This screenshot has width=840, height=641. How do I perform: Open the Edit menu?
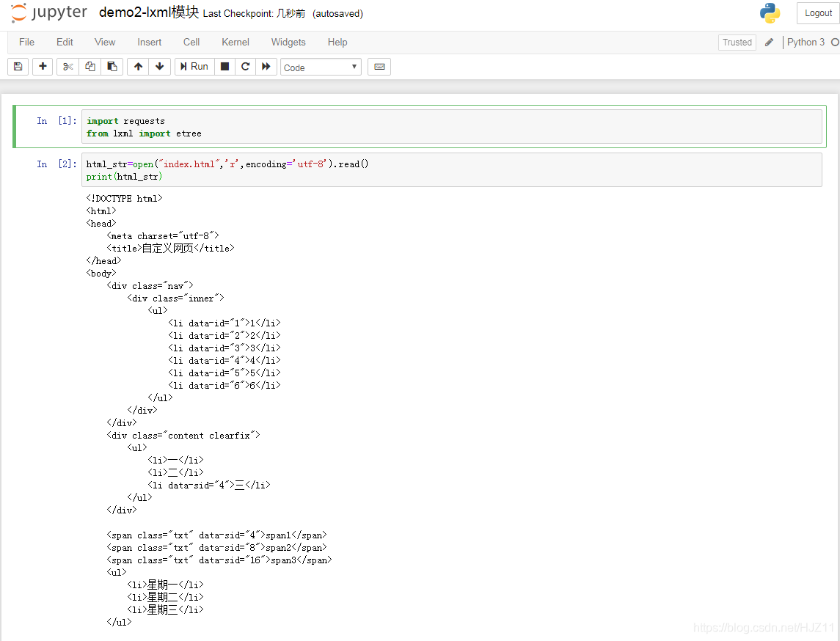pos(65,43)
